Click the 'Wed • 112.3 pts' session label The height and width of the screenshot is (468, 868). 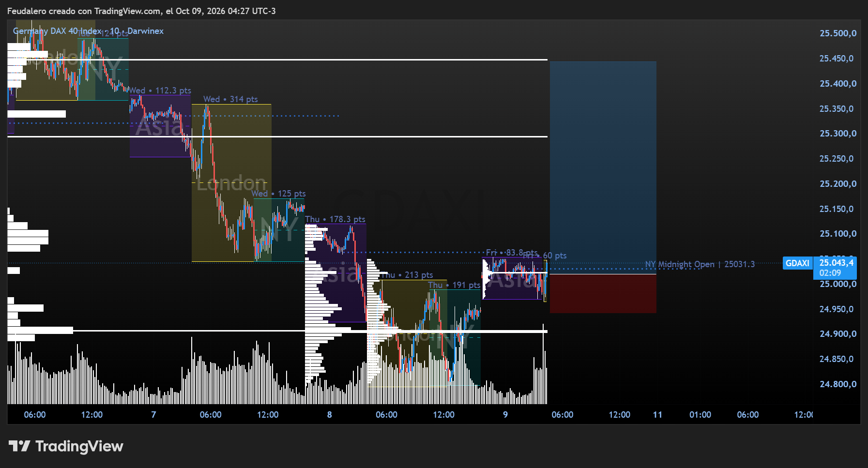160,91
